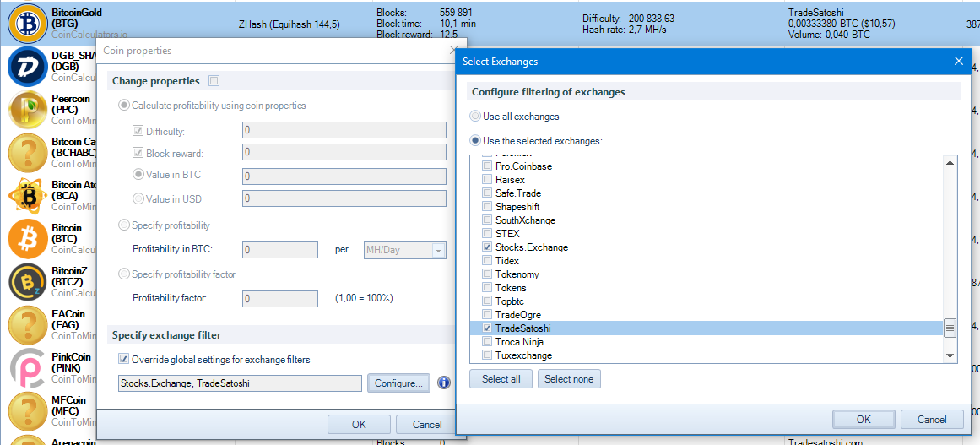The height and width of the screenshot is (445, 980).
Task: Close the Select Exchanges dialog
Action: (x=959, y=61)
